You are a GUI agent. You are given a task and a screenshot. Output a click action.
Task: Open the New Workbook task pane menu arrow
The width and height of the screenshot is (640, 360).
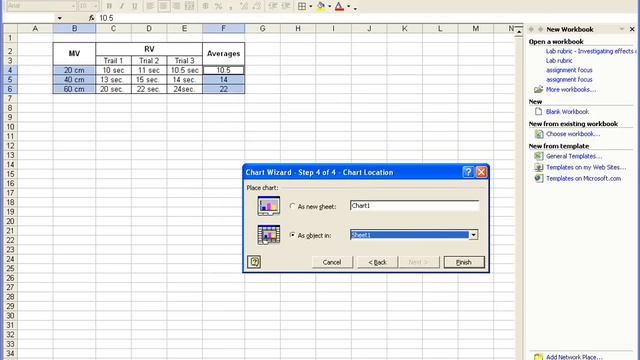[622, 29]
